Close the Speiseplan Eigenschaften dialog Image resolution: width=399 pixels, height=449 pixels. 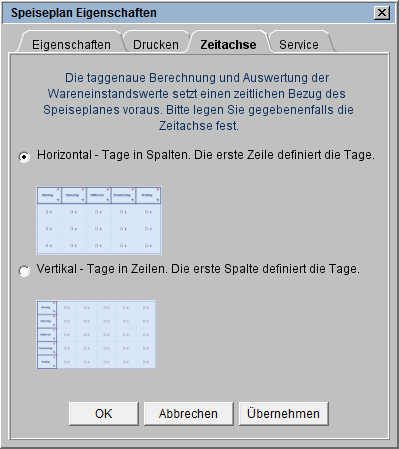coord(382,13)
